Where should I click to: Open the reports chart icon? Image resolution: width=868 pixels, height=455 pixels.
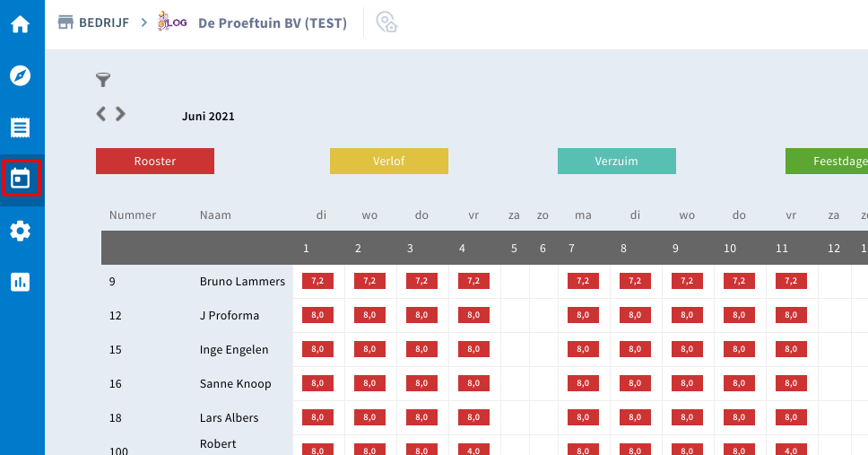pos(21,282)
